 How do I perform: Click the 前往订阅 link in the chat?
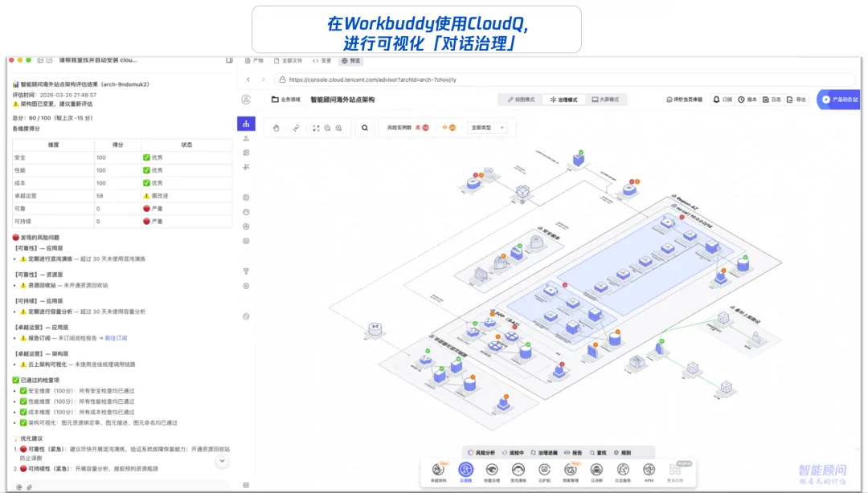pyautogui.click(x=116, y=338)
